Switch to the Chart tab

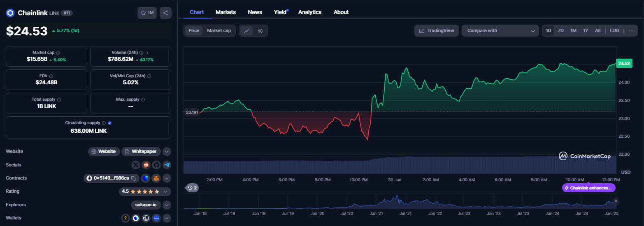pyautogui.click(x=197, y=12)
